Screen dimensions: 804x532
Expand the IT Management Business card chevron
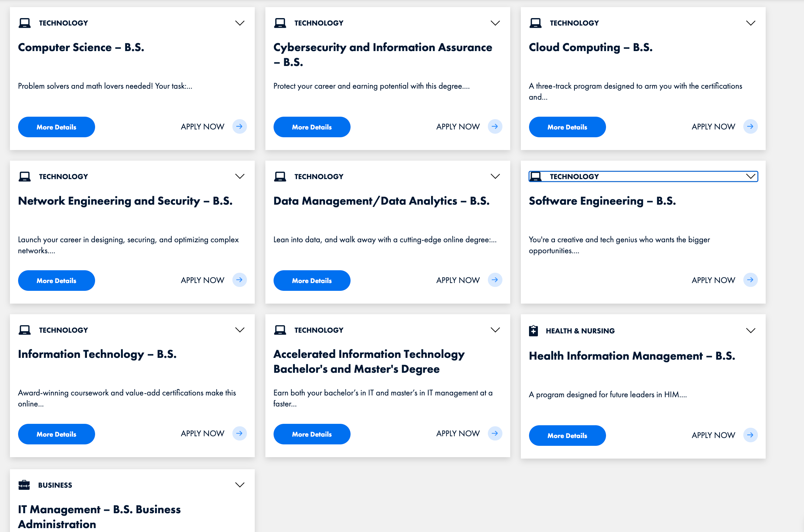point(240,485)
